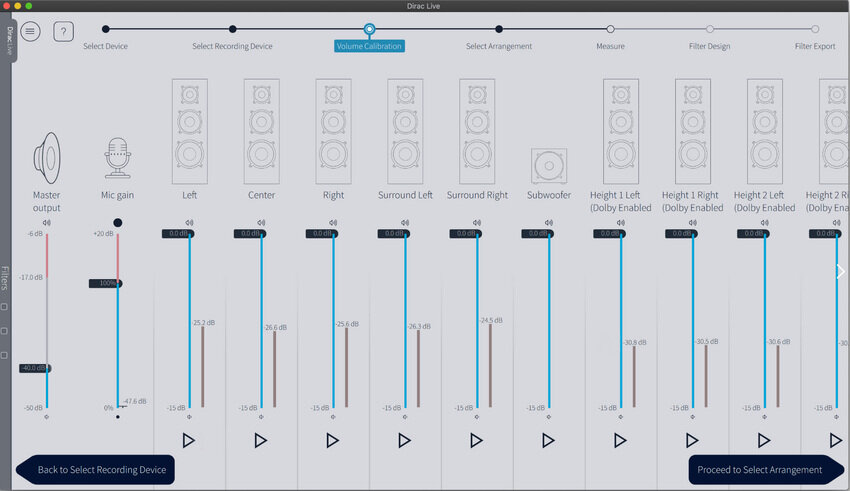Play test signal on Right channel

pos(332,440)
